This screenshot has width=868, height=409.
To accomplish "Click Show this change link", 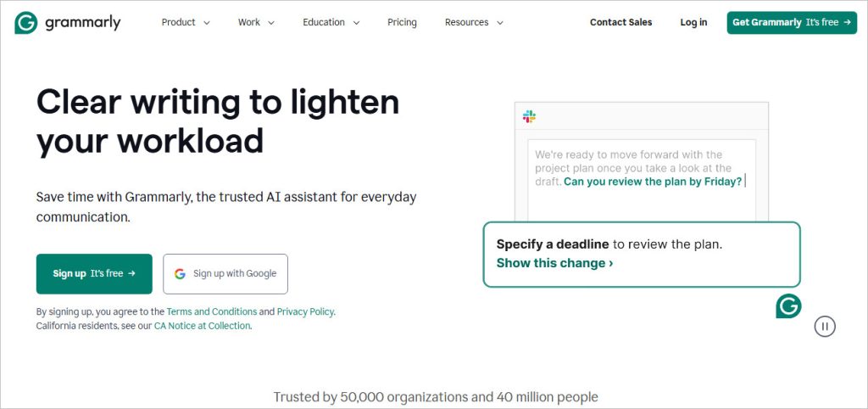I will pyautogui.click(x=554, y=263).
